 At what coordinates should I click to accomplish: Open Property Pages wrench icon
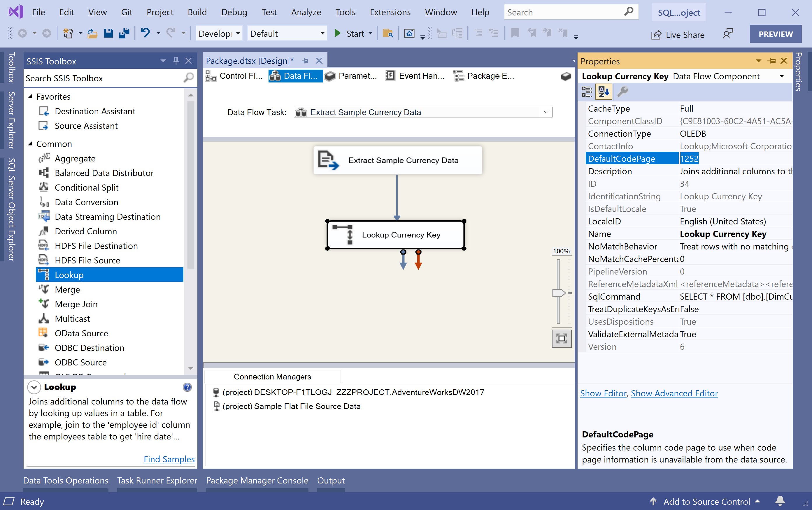point(622,91)
